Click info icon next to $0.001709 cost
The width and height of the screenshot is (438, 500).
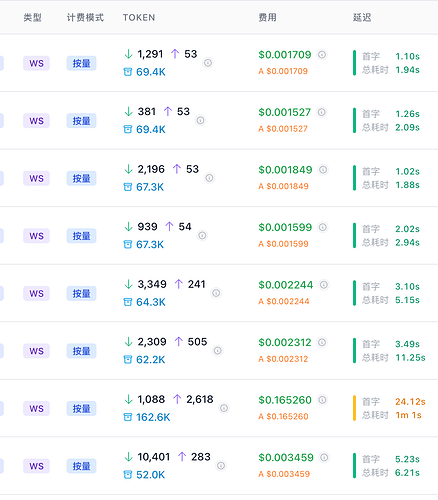[x=322, y=54]
